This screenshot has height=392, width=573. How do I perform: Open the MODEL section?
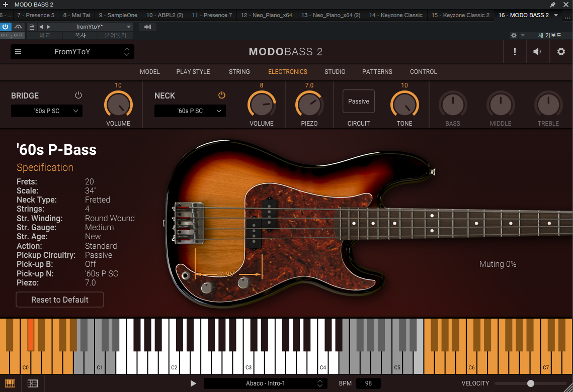coord(150,71)
